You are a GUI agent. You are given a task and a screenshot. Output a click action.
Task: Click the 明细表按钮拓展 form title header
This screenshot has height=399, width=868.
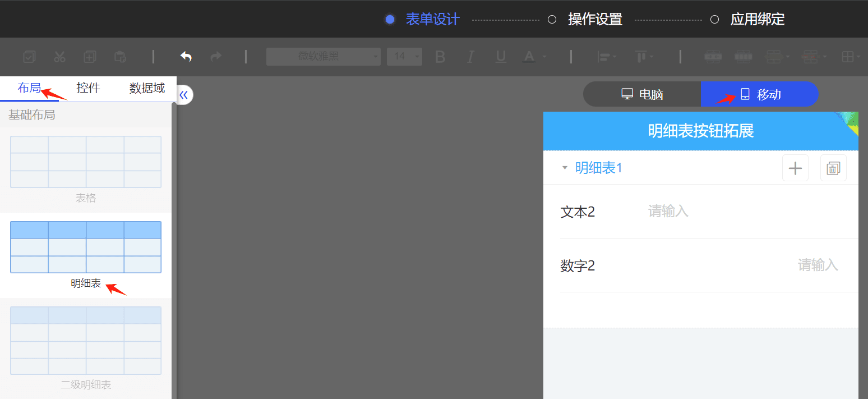701,131
